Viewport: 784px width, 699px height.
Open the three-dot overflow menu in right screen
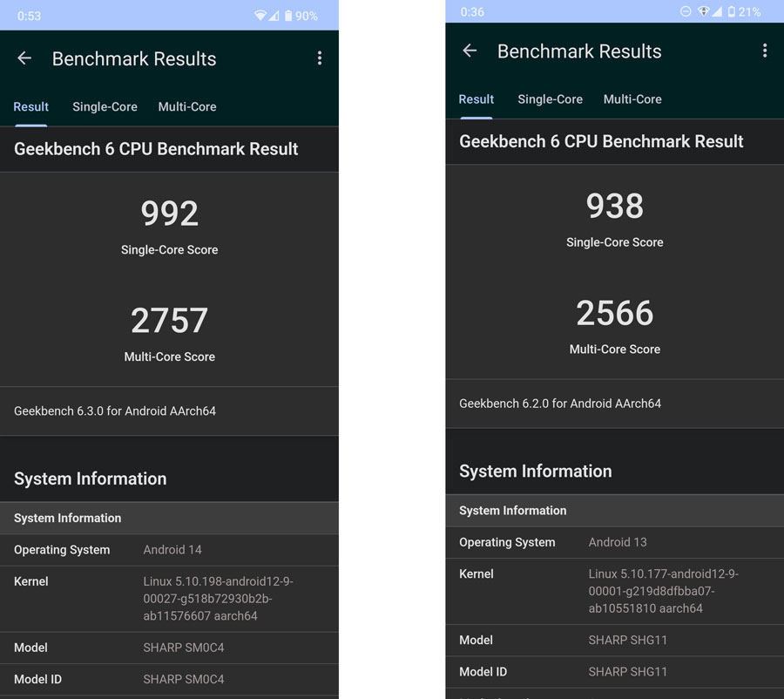point(765,51)
